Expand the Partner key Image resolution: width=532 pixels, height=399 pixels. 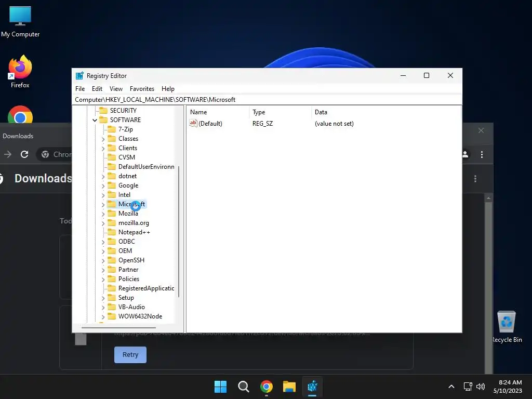pos(103,270)
